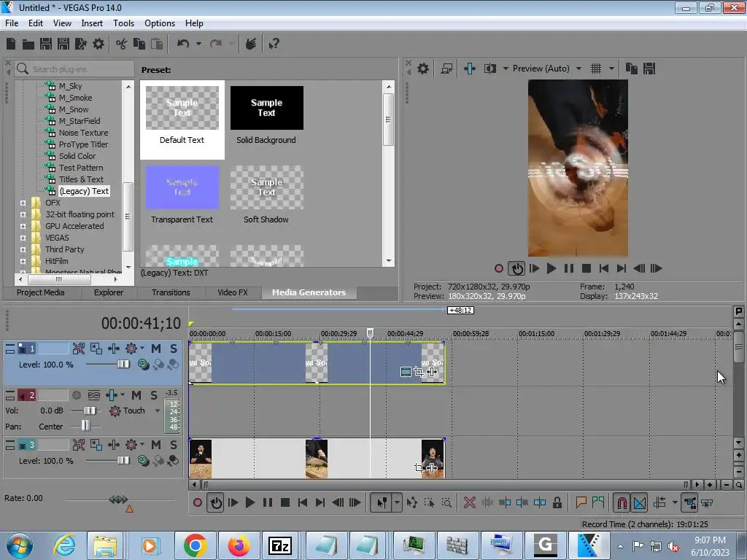The height and width of the screenshot is (560, 747).
Task: Enable What's This help cursor icon
Action: [x=274, y=44]
